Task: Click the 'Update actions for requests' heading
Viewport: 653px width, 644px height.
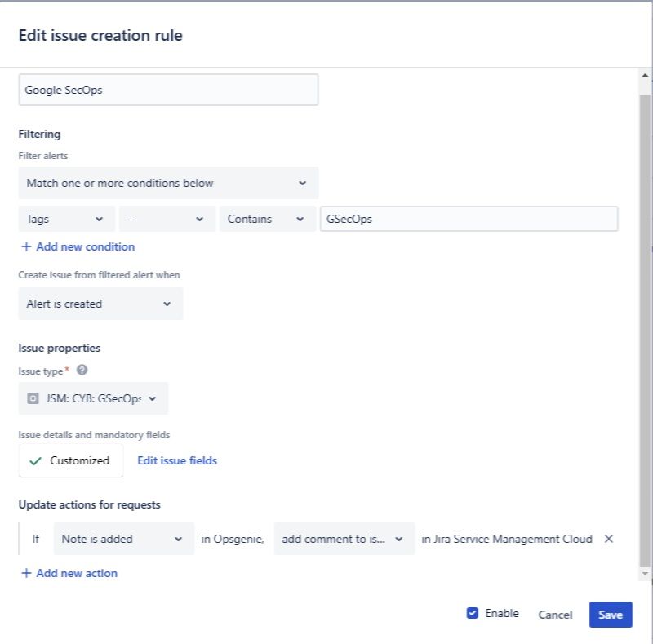Action: coord(90,504)
